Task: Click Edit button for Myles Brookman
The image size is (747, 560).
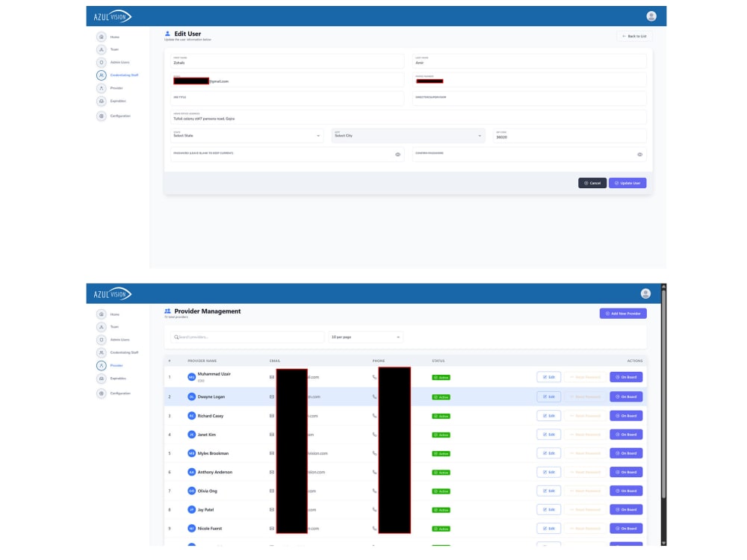Action: point(548,453)
